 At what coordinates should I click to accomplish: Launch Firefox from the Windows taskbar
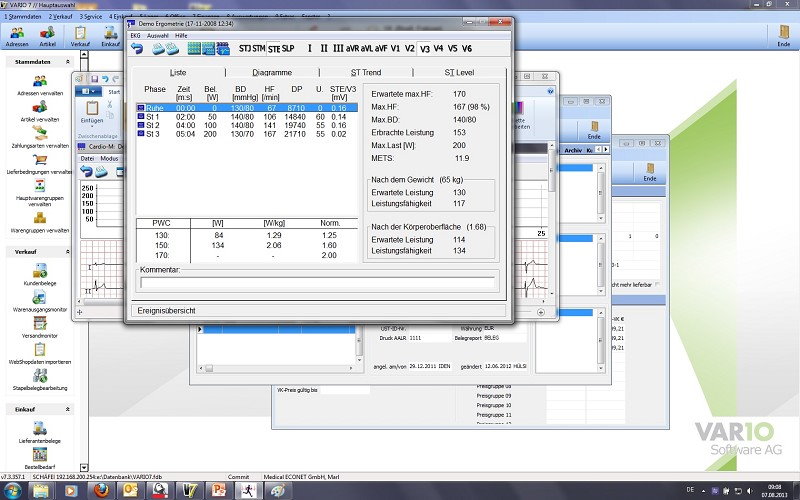pyautogui.click(x=100, y=491)
